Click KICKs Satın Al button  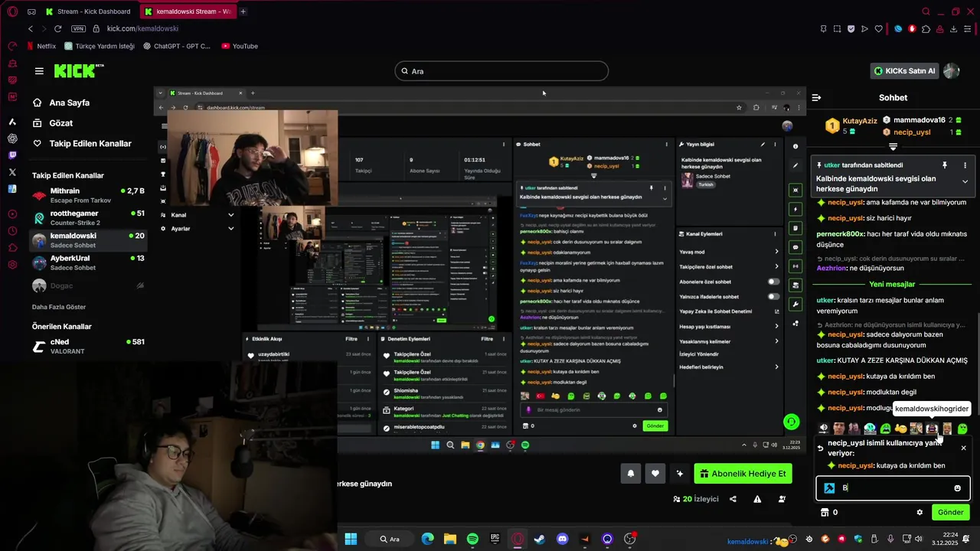point(905,71)
